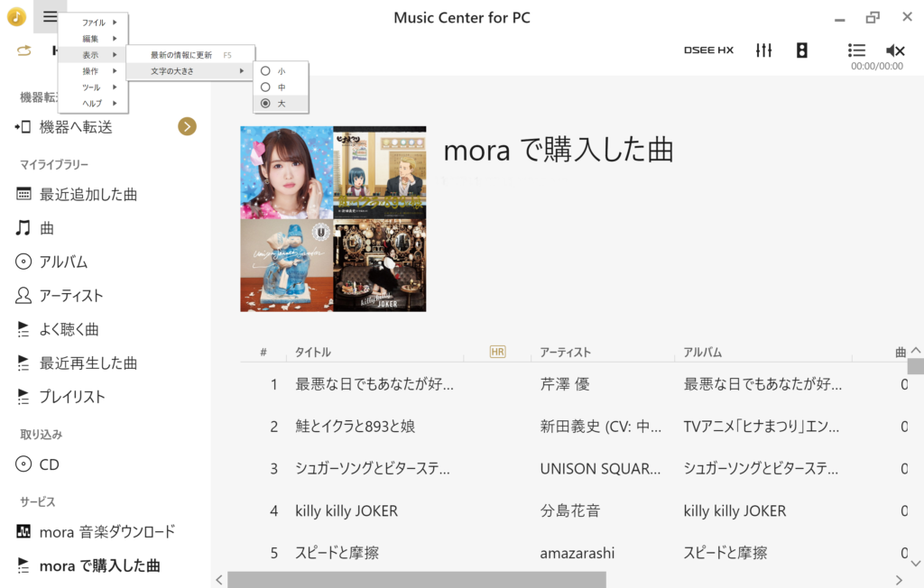Click the mora album artwork collage
This screenshot has width=924, height=588.
(x=333, y=218)
